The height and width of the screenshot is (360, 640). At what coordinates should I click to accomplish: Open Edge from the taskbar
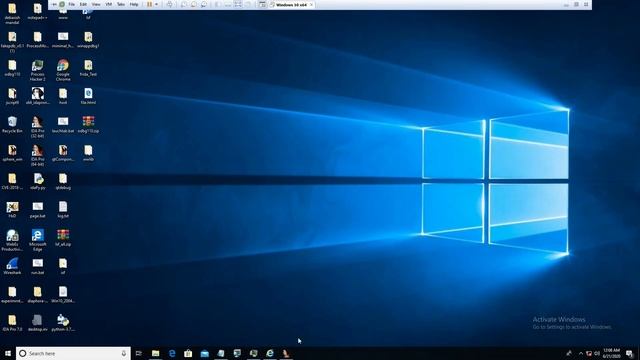coord(172,353)
